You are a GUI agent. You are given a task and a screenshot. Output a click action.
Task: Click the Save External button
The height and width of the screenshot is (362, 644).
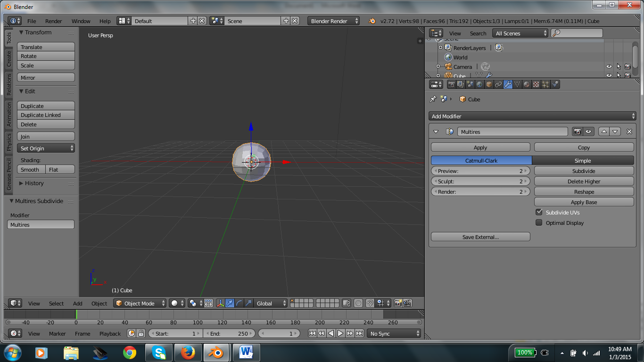point(480,237)
